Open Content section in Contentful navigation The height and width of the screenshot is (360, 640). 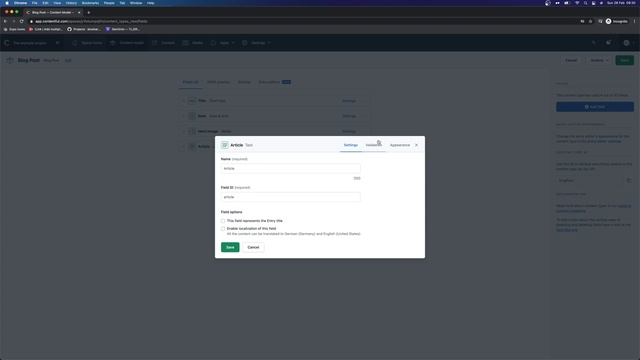coord(163,43)
